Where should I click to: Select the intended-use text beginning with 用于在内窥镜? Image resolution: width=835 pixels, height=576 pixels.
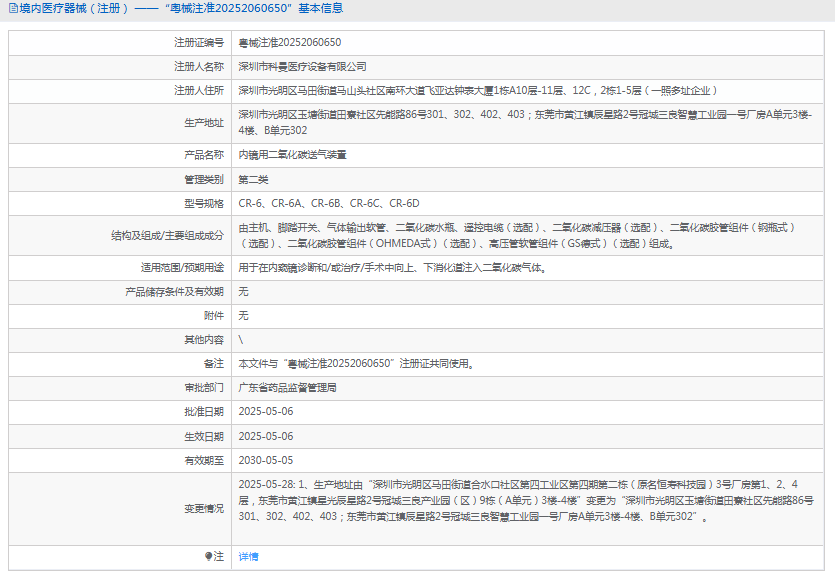coord(393,267)
